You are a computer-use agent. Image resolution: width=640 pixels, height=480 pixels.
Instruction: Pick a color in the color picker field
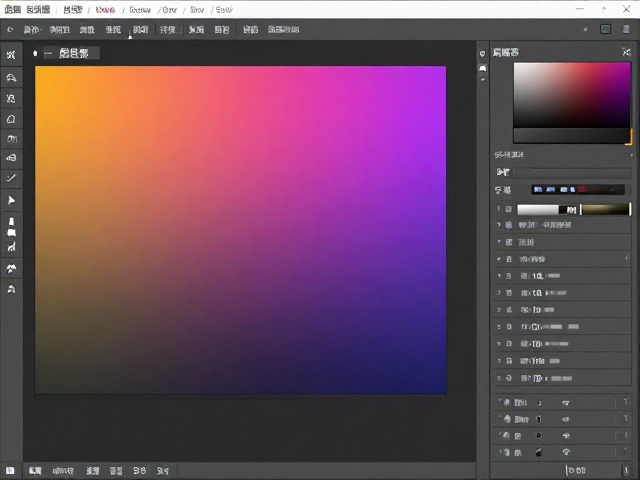[x=572, y=95]
